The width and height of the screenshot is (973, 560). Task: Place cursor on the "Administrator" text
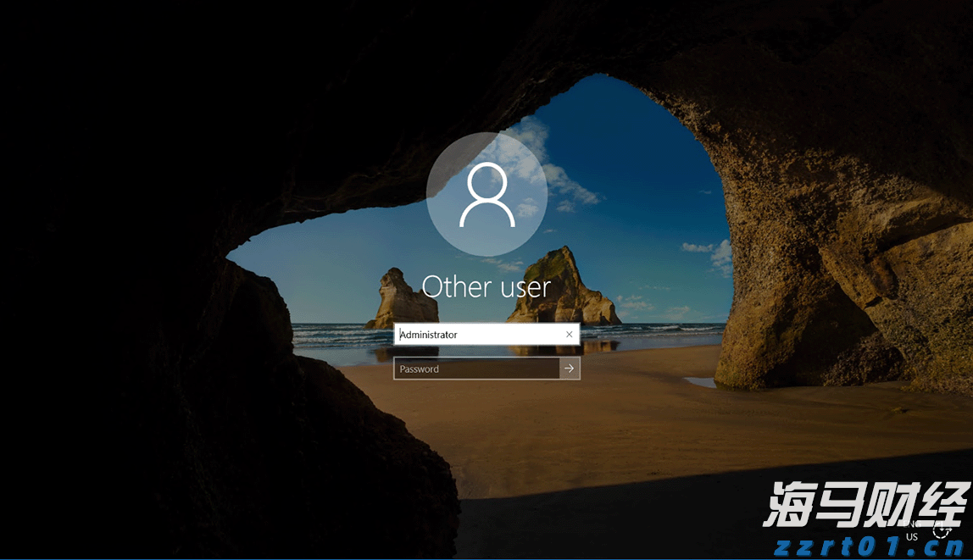point(429,335)
